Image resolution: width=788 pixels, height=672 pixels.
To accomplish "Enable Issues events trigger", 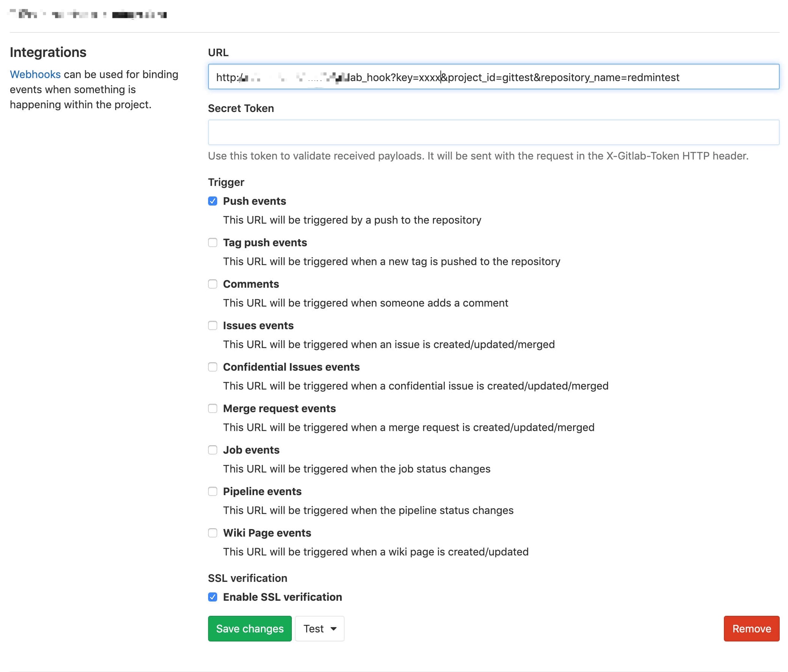I will pos(213,325).
